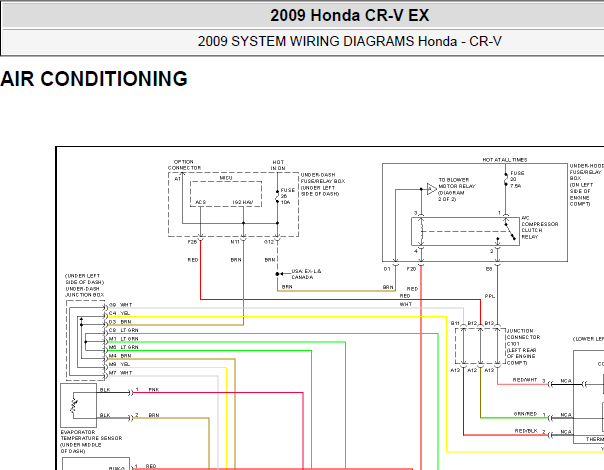
Task: Click connector pin label 'G12'
Action: point(268,242)
